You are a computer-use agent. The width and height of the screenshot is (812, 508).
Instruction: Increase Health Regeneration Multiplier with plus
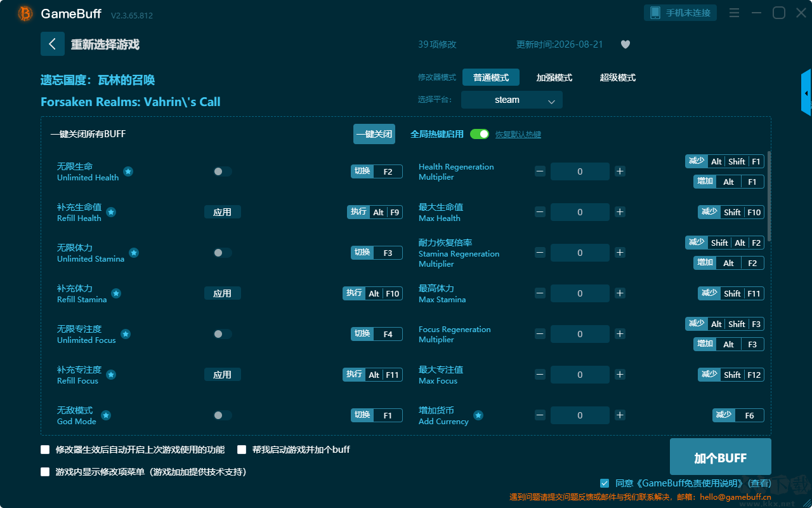coord(620,171)
